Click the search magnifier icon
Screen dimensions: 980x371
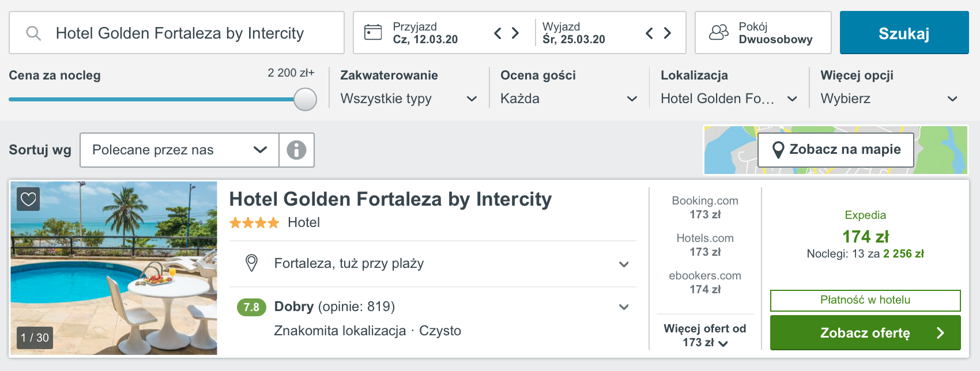click(x=33, y=33)
